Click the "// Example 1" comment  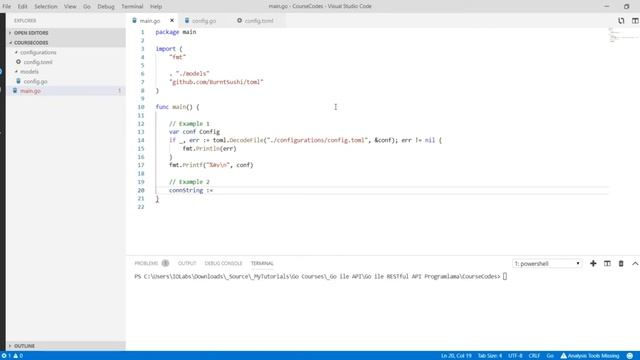coord(189,124)
